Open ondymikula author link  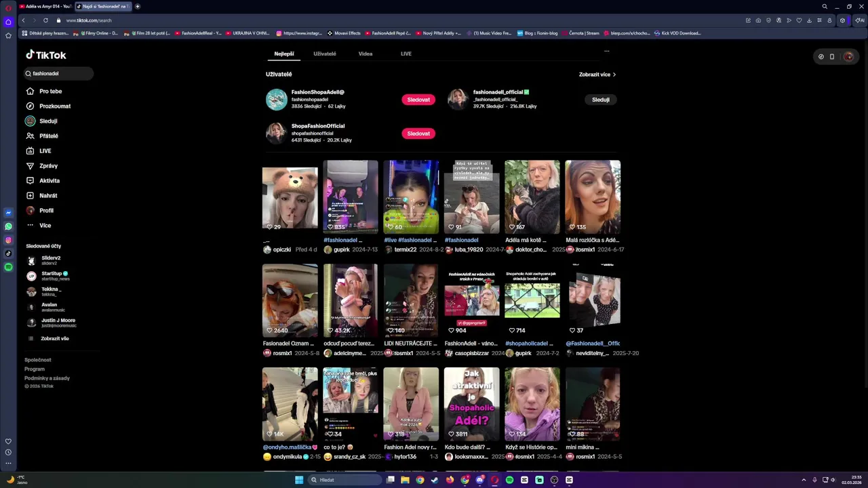(x=287, y=457)
